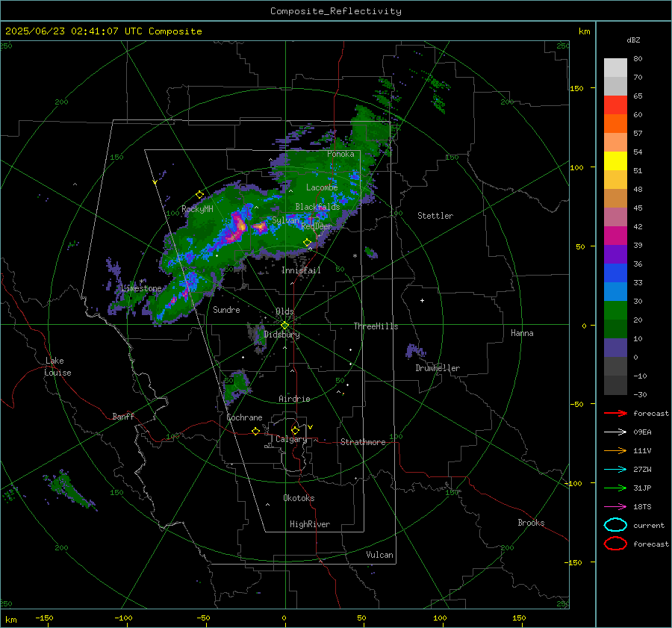Click the yellow diamond marker near Cochrane
672x628 pixels.
click(x=255, y=432)
